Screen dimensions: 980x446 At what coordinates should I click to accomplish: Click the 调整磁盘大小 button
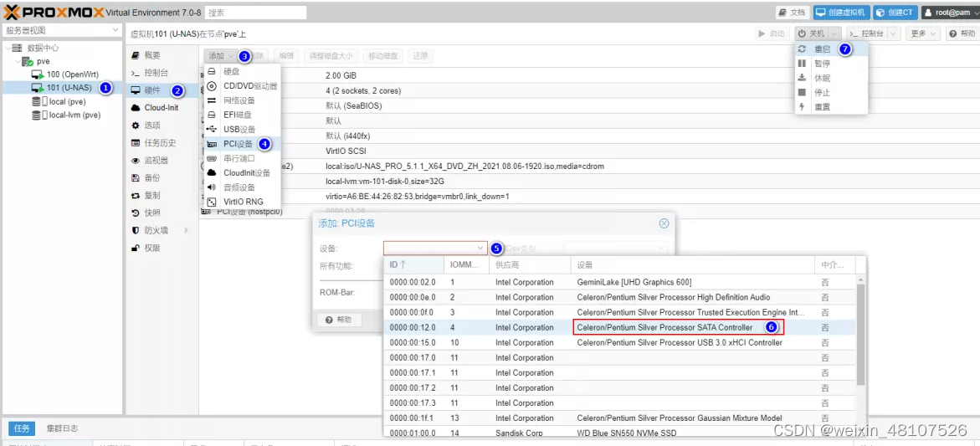332,56
